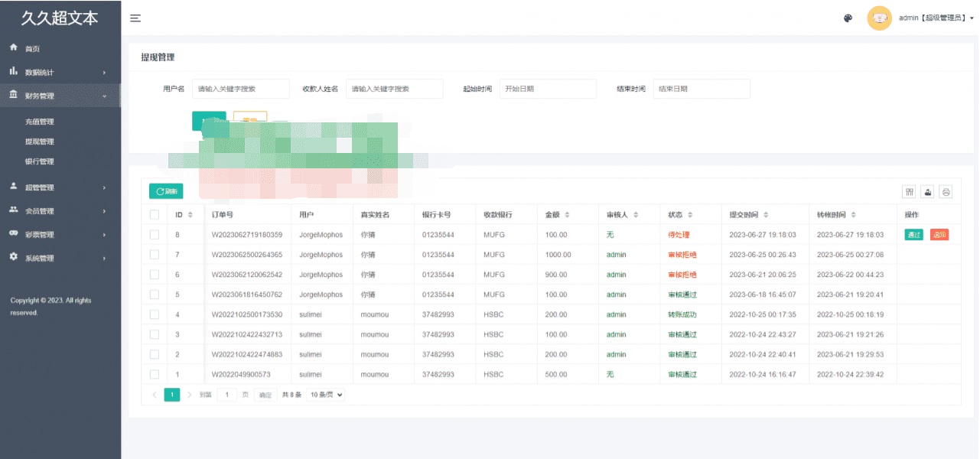Tick the checkbox for row ID 8

point(155,235)
